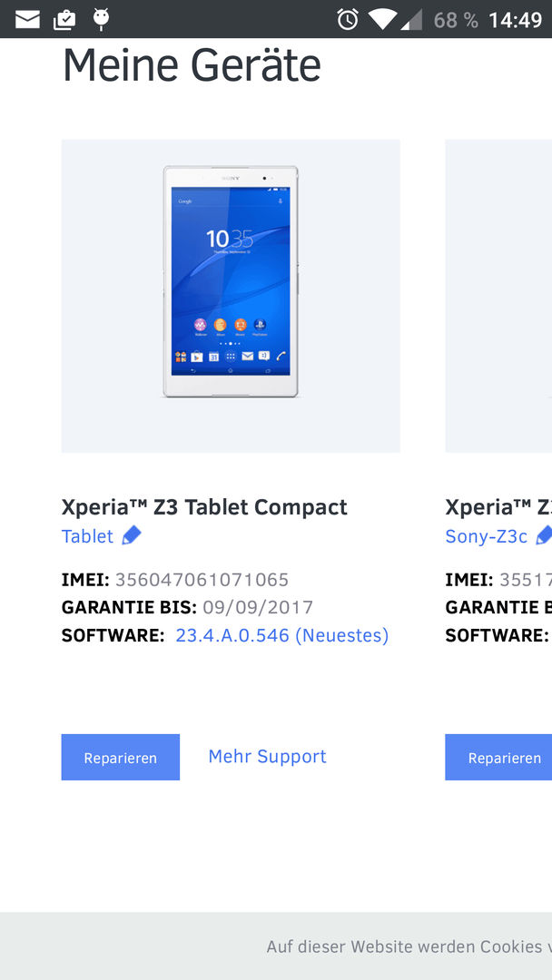Tap the cookie notice banner text
The height and width of the screenshot is (980, 552).
pyautogui.click(x=409, y=946)
